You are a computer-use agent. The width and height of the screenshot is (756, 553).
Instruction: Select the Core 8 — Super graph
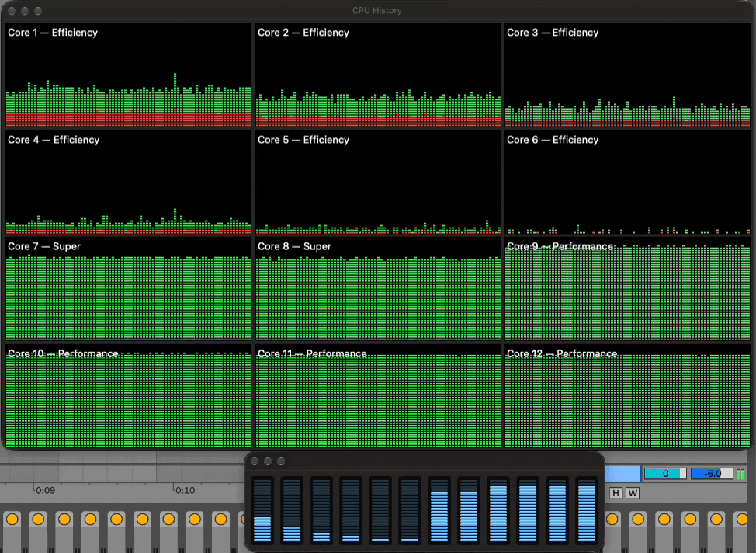point(378,290)
